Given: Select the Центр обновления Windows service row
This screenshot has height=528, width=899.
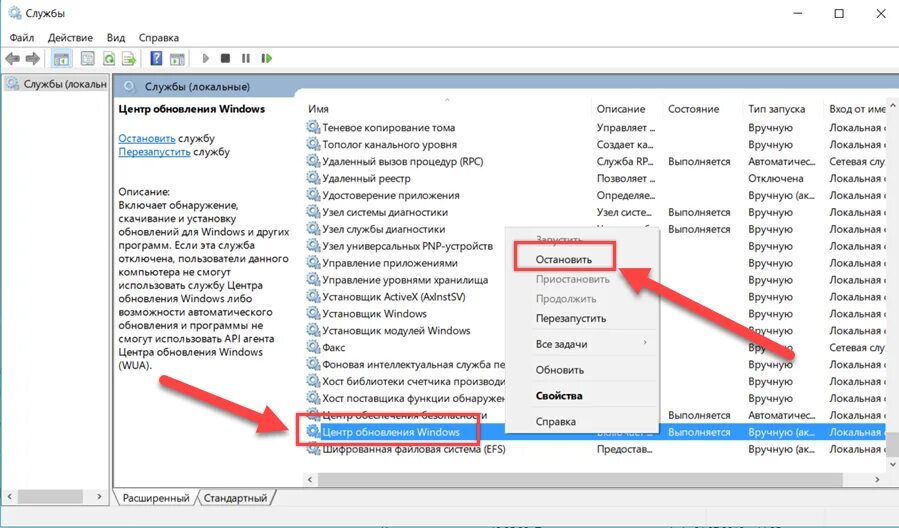Looking at the screenshot, I should (x=595, y=432).
